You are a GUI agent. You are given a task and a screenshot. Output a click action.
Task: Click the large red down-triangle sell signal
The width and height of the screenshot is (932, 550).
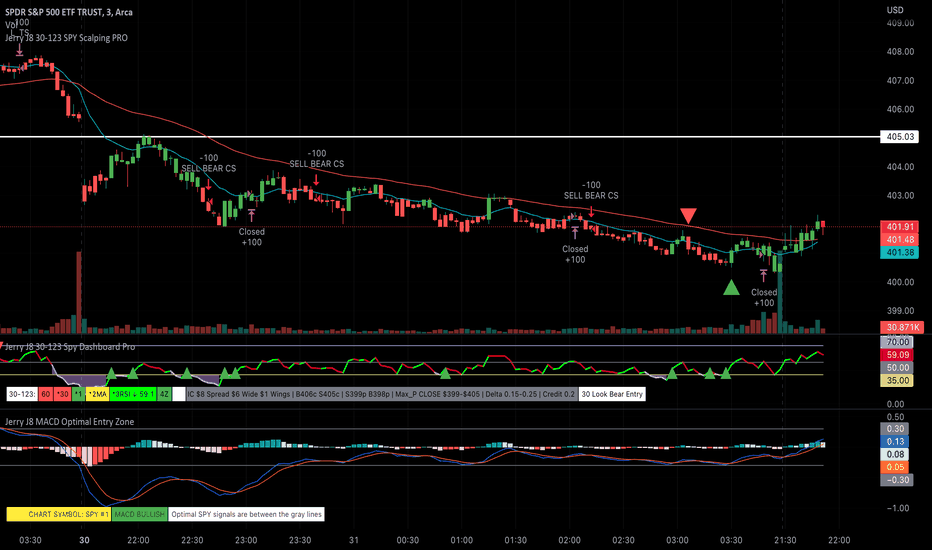click(688, 215)
